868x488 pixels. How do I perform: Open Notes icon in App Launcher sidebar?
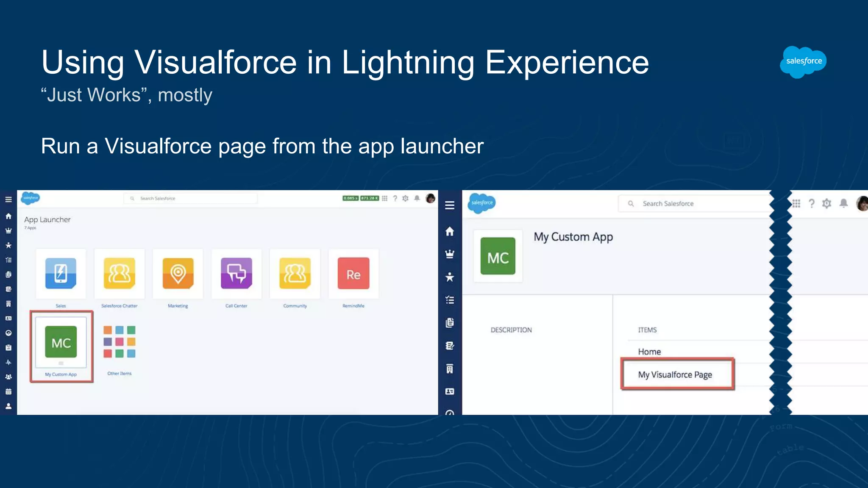[x=8, y=289]
